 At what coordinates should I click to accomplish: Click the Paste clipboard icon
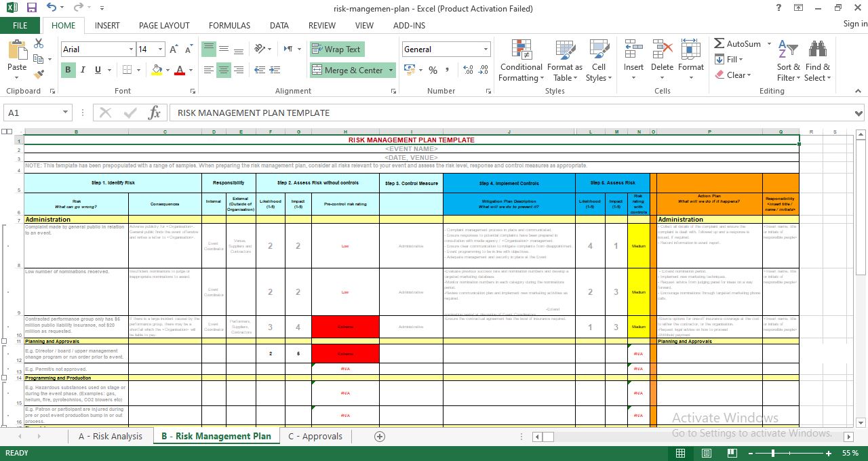[x=17, y=52]
